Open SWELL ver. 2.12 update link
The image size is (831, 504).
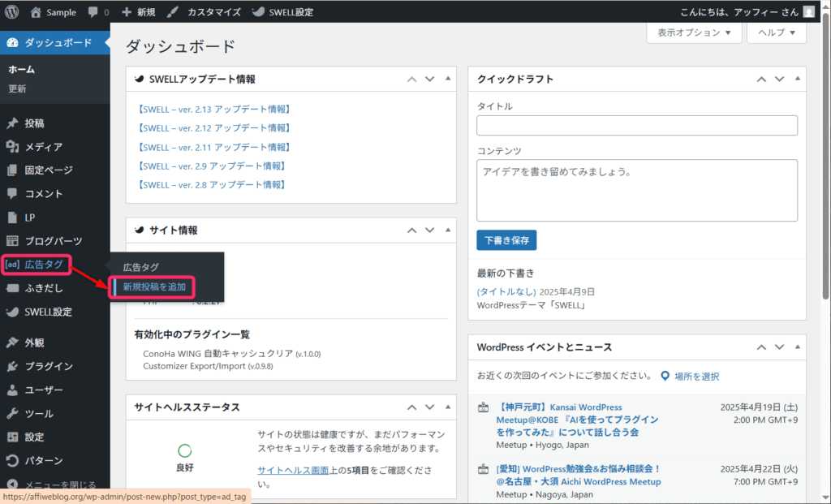coord(214,127)
